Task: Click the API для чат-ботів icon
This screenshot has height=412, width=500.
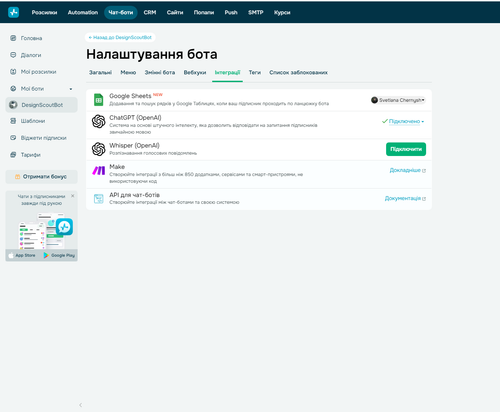Action: (x=99, y=199)
